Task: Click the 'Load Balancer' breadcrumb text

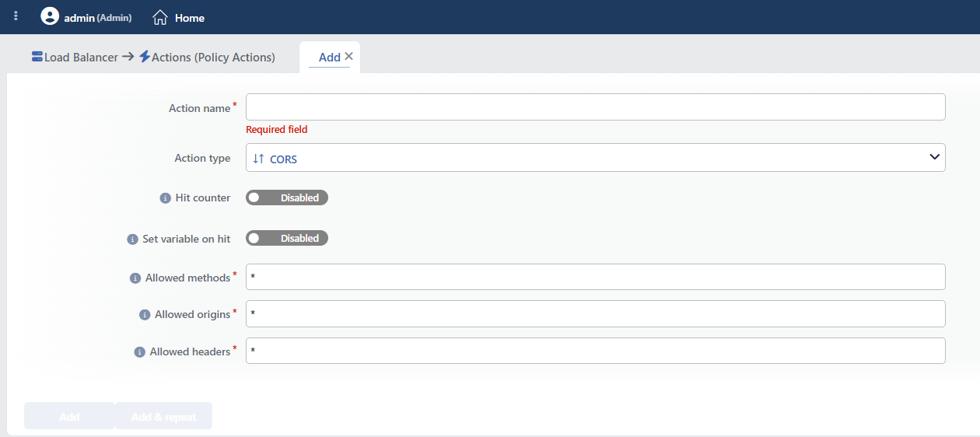Action: point(82,57)
